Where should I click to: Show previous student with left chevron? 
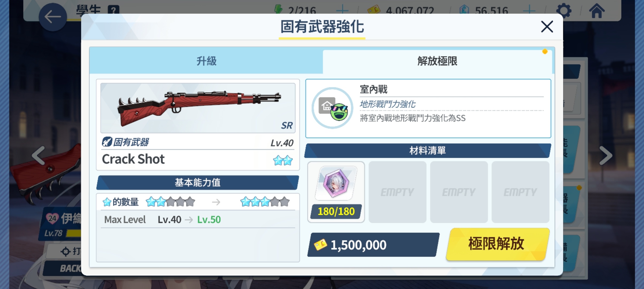click(x=39, y=155)
